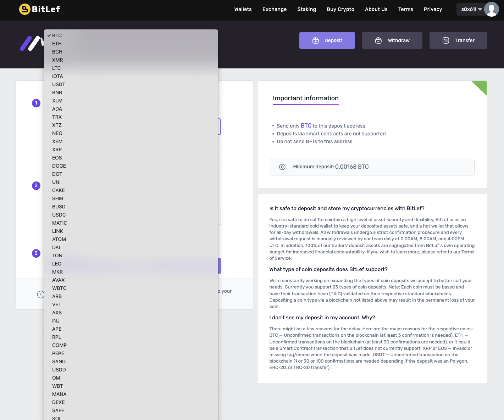Click the Withdraw box icon

(x=378, y=40)
